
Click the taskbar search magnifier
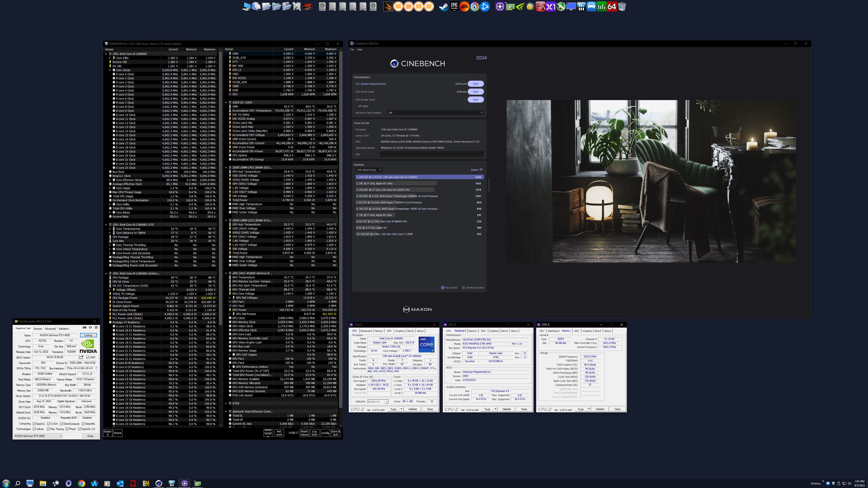click(x=18, y=483)
